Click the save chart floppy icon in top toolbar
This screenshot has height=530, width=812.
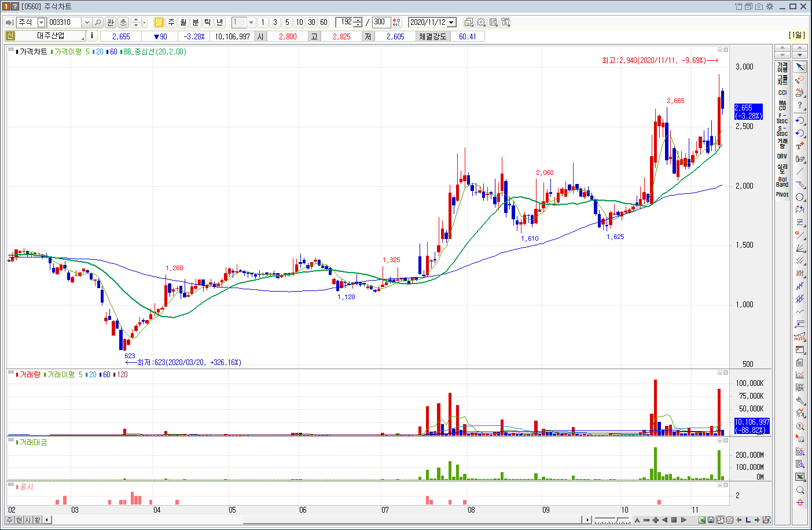tap(493, 22)
